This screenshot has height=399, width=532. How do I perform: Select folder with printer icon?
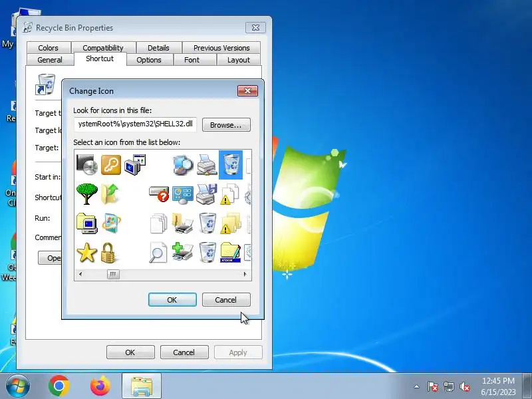(x=183, y=223)
